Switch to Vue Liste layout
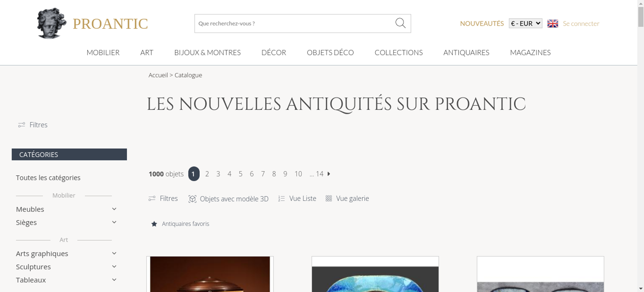The height and width of the screenshot is (292, 644). (x=297, y=198)
